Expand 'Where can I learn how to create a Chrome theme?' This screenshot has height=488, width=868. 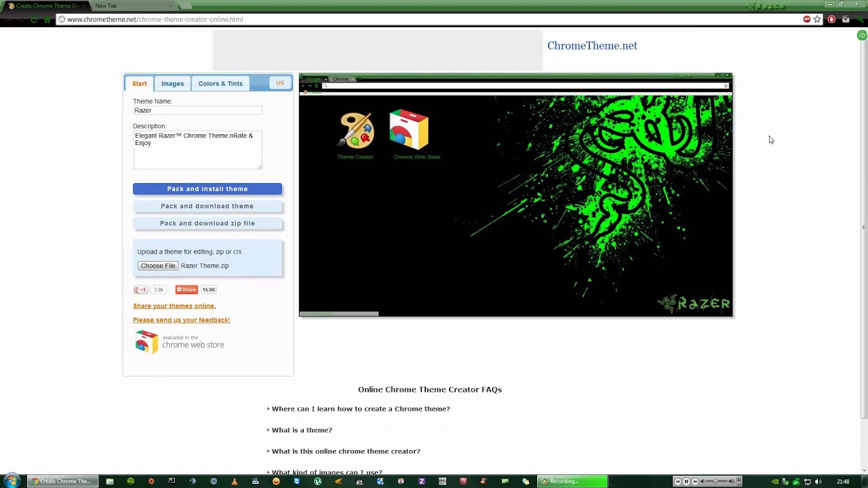(x=361, y=409)
